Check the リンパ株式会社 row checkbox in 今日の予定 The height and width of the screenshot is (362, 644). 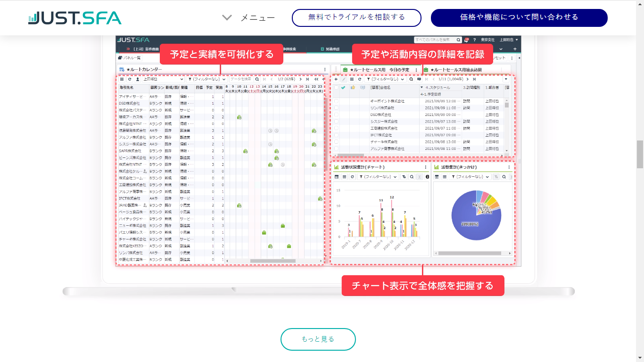point(336,107)
